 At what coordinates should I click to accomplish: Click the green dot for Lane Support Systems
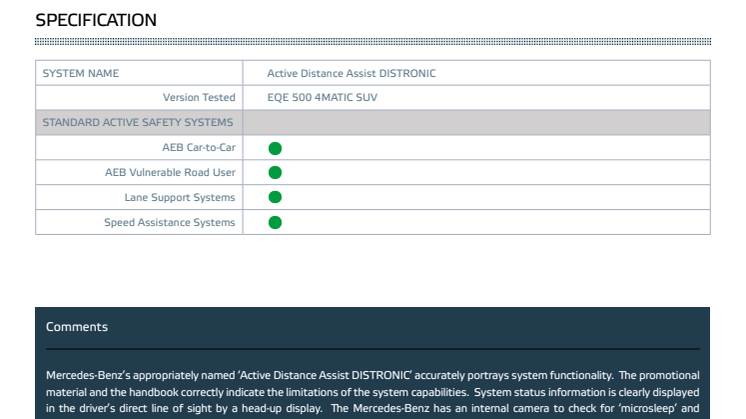(x=275, y=197)
